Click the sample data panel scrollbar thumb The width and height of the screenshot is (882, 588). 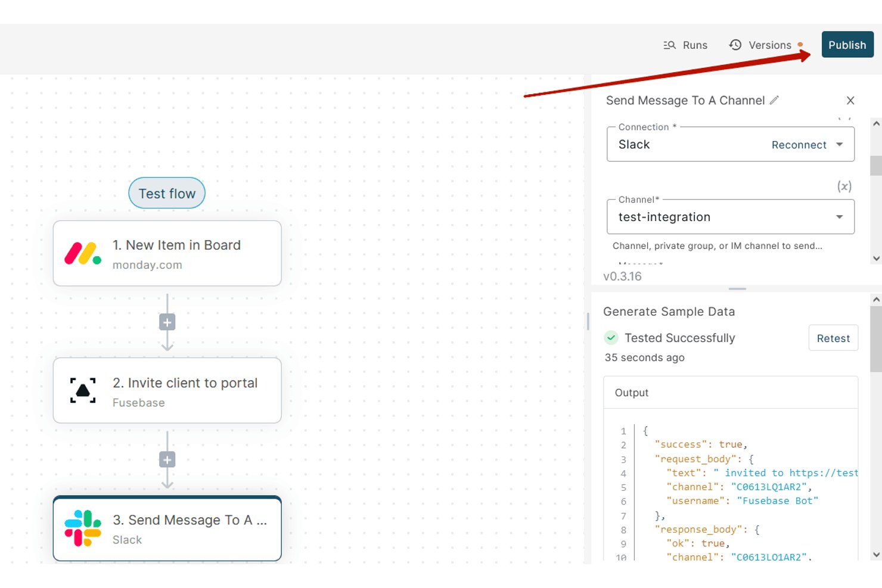(x=876, y=340)
